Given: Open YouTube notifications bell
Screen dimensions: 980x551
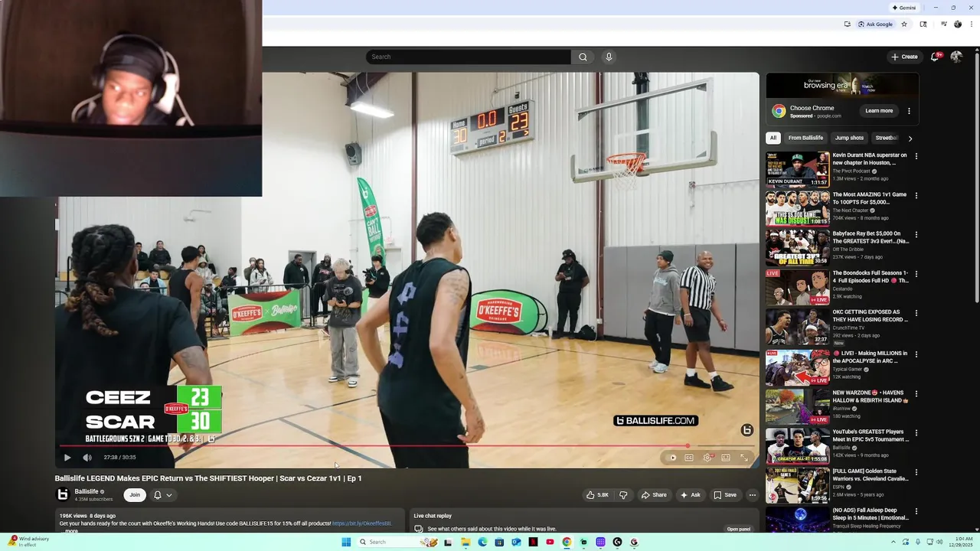Looking at the screenshot, I should [935, 57].
